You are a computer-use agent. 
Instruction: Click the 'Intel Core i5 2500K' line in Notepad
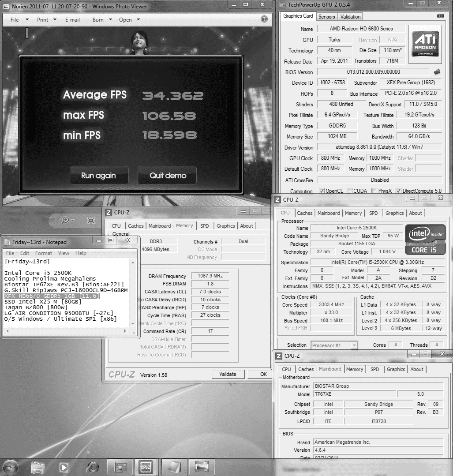[38, 273]
